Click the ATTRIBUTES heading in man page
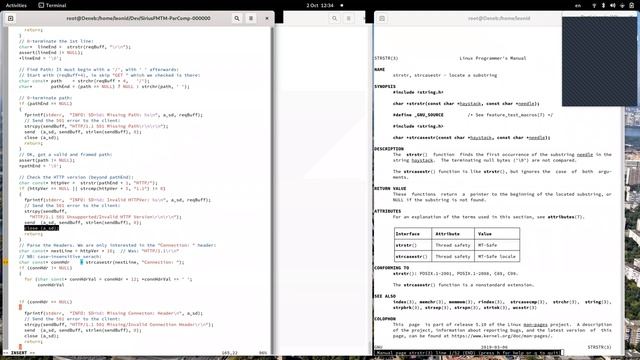 pyautogui.click(x=388, y=211)
